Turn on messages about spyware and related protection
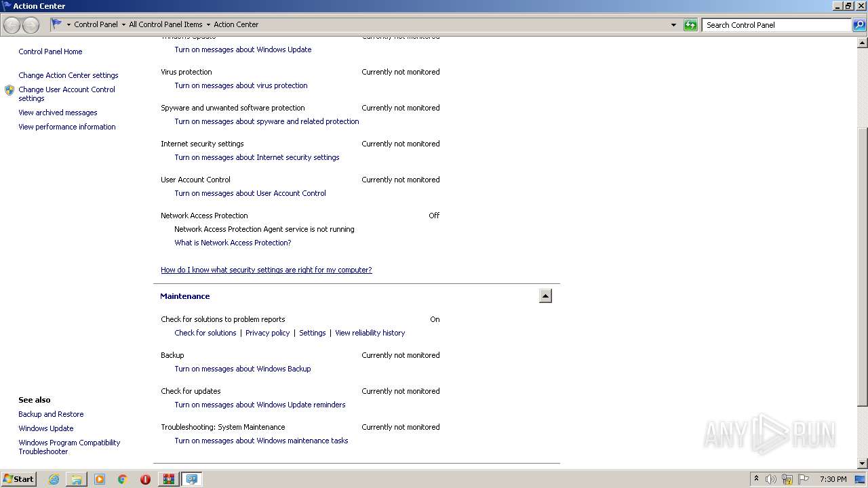The width and height of the screenshot is (868, 488). tap(267, 121)
